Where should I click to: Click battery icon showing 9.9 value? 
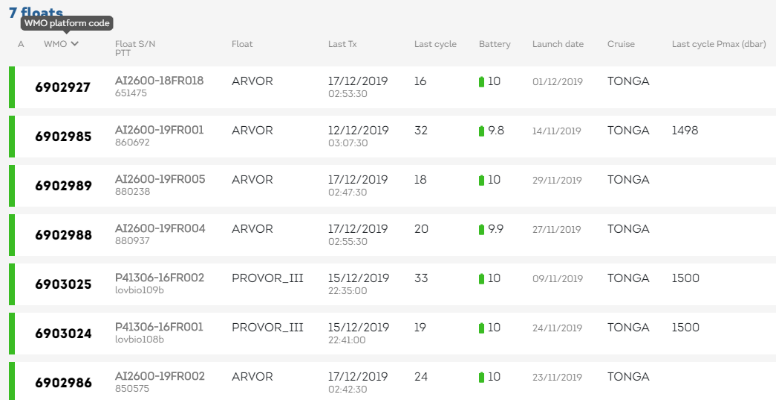pyautogui.click(x=482, y=230)
